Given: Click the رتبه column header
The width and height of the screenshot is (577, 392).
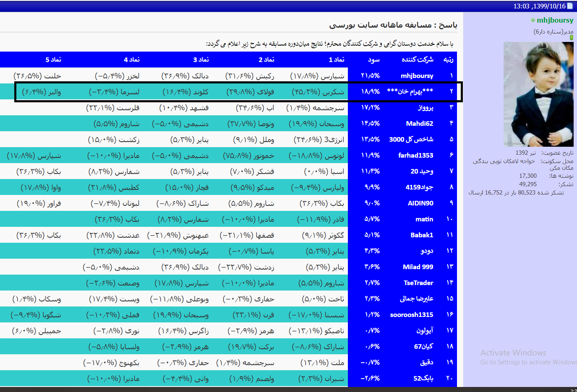Looking at the screenshot, I should coord(448,60).
